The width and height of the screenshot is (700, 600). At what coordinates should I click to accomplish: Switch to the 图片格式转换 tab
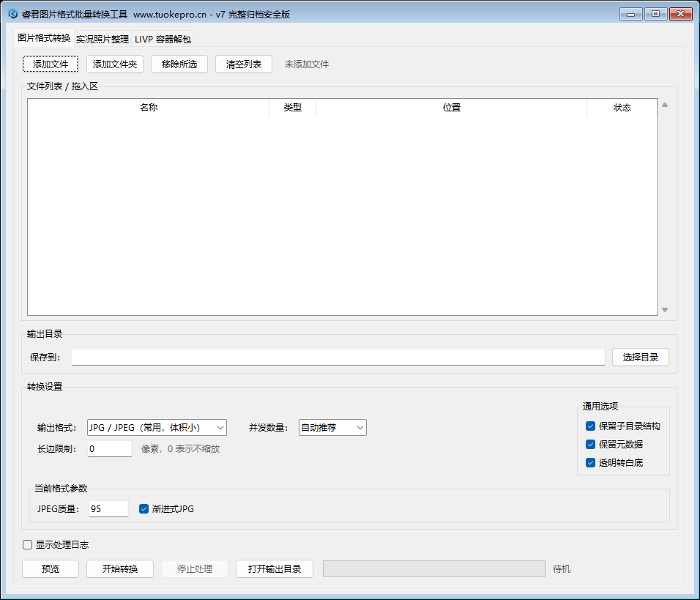[44, 38]
